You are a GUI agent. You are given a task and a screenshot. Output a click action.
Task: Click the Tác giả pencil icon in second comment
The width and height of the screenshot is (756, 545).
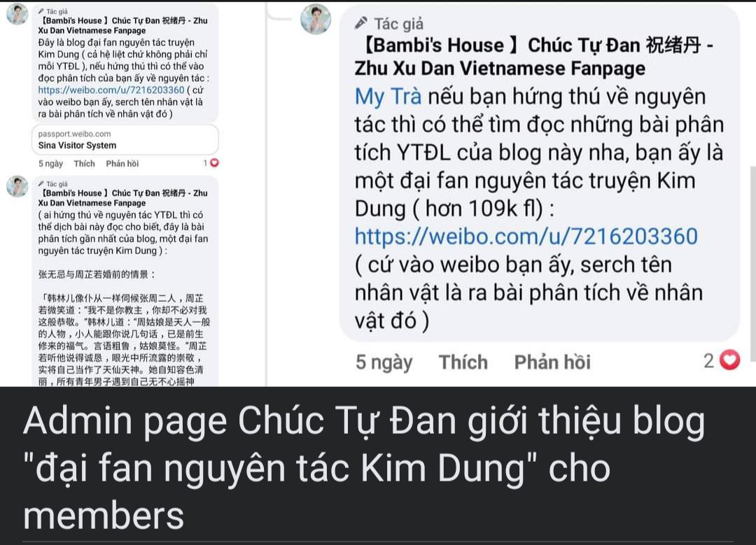[x=41, y=183]
